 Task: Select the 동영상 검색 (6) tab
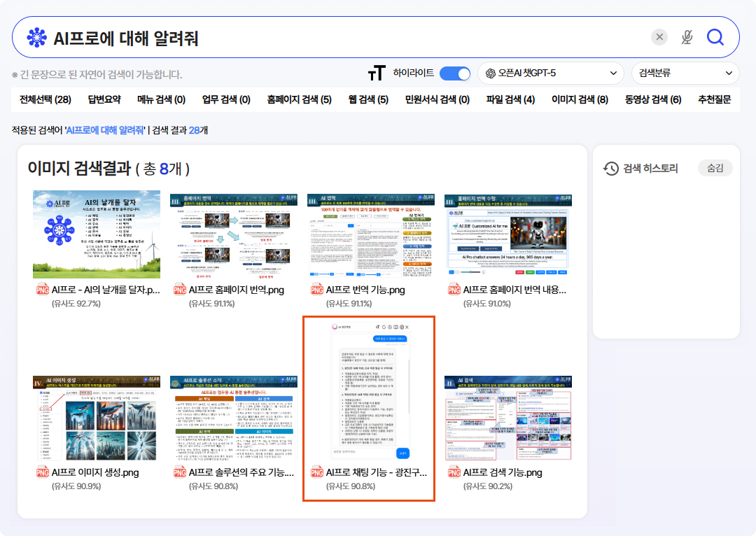tap(652, 99)
